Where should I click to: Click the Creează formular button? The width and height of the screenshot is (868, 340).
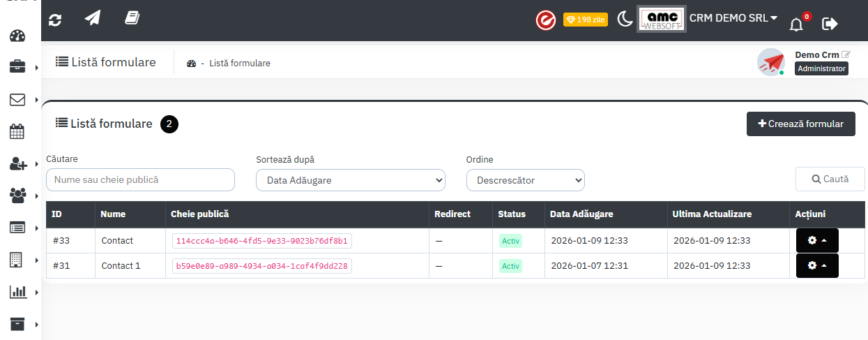(x=800, y=124)
